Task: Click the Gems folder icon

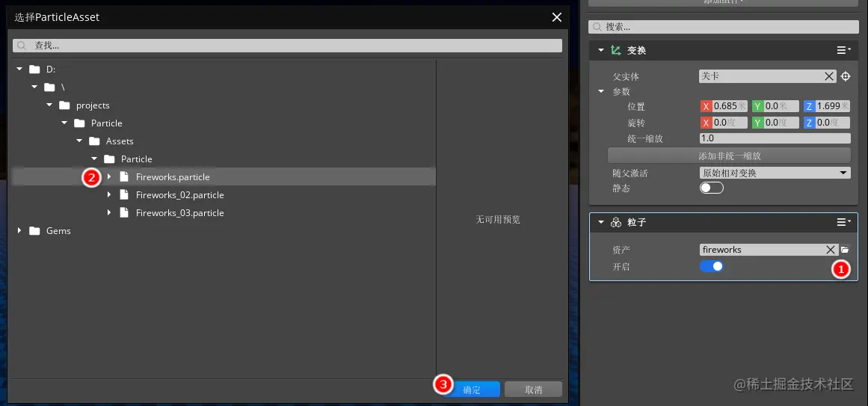Action: 35,231
